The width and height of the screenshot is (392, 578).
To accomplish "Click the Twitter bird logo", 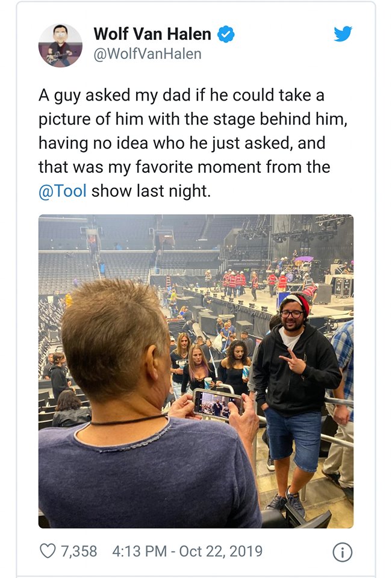I will (x=343, y=34).
